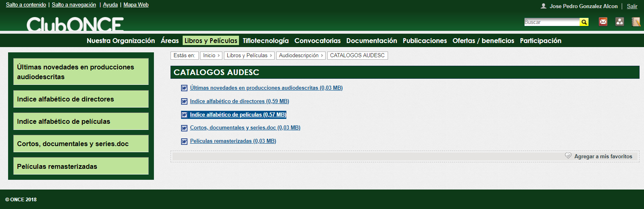This screenshot has height=209, width=644.
Task: Download Indice alfabético de películas (0,57 MB)
Action: (238, 115)
